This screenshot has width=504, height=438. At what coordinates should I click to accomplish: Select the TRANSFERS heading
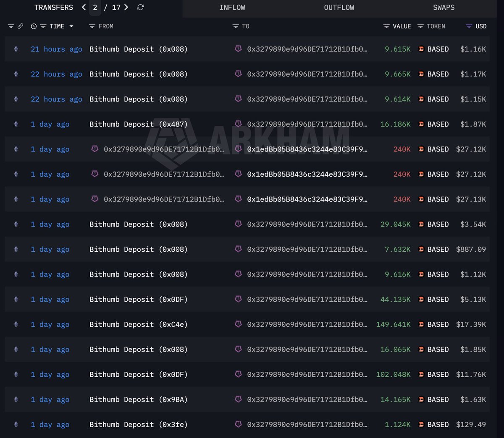click(54, 8)
